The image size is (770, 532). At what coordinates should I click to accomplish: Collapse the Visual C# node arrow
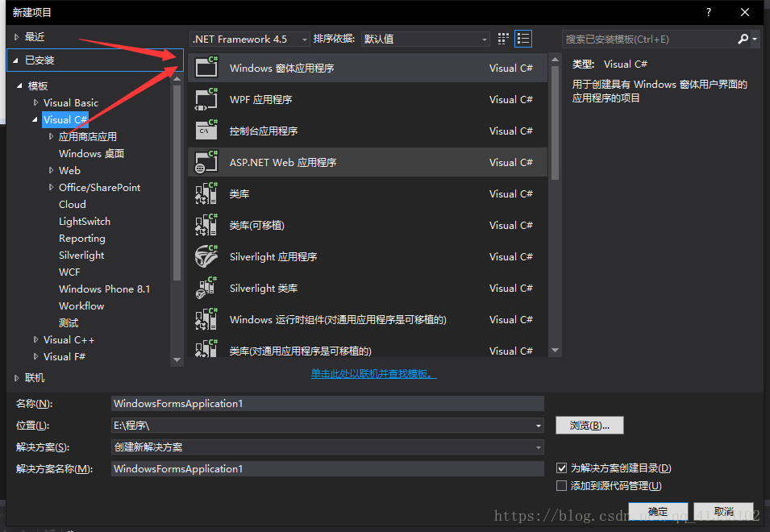(35, 120)
